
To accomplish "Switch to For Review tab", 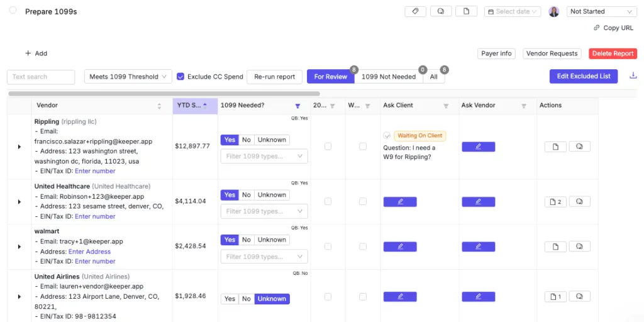I will 331,76.
